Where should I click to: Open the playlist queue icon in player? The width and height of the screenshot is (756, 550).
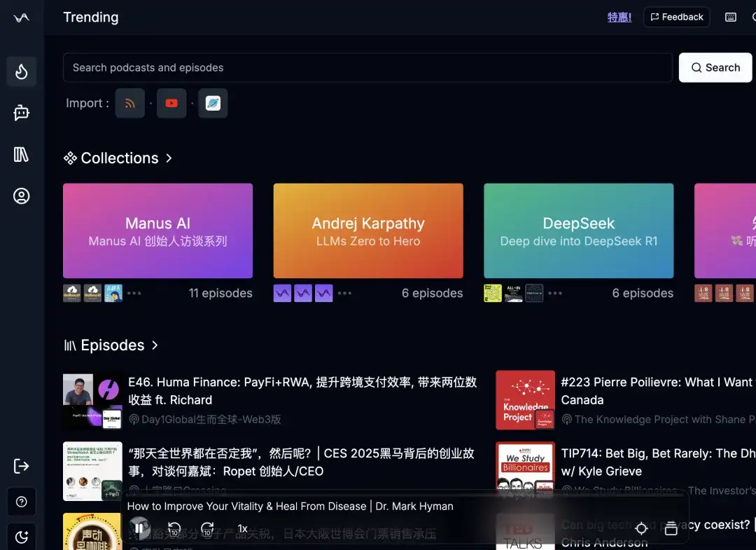pos(671,529)
